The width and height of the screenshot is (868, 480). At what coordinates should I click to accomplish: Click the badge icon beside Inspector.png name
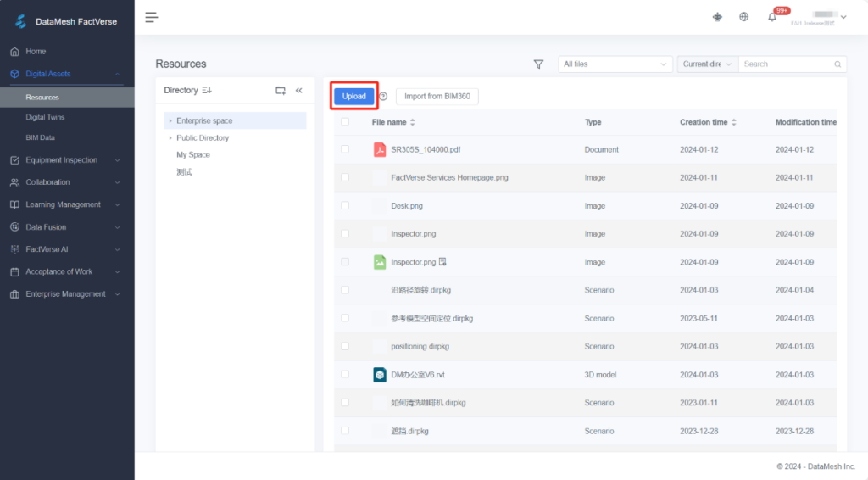[x=442, y=261]
